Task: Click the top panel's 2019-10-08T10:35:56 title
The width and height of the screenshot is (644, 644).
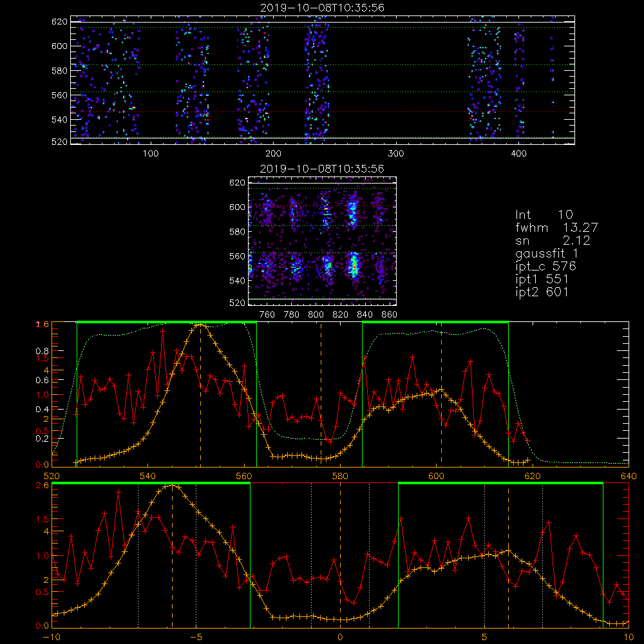Action: 322,7
